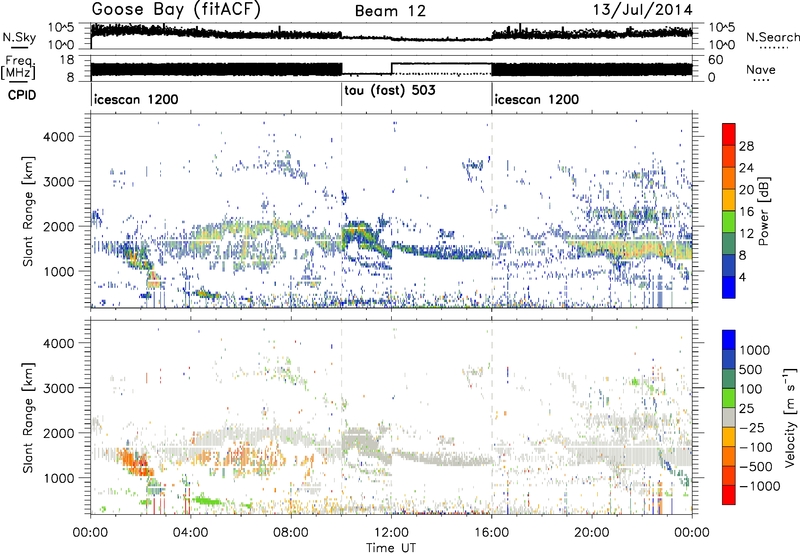The width and height of the screenshot is (800, 554).
Task: Click the 'Slant Range [km]' label of the velocity panel
Action: click(x=29, y=417)
